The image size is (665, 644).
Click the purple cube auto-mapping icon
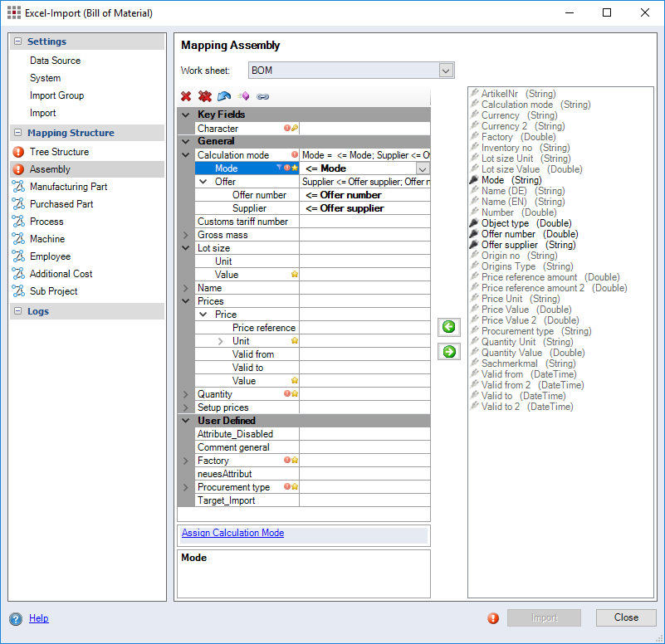[x=243, y=96]
